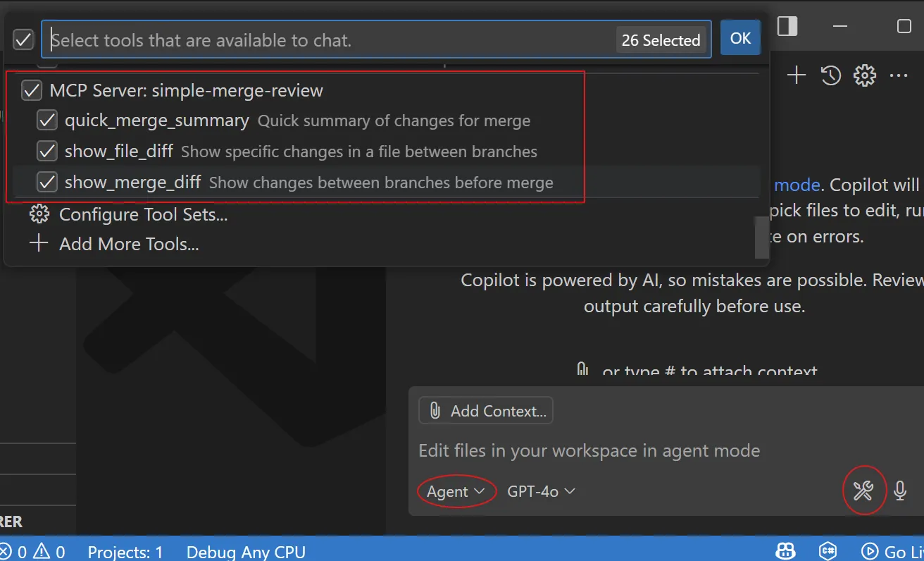The width and height of the screenshot is (924, 561).
Task: Open the tools picker wrench icon
Action: 863,491
